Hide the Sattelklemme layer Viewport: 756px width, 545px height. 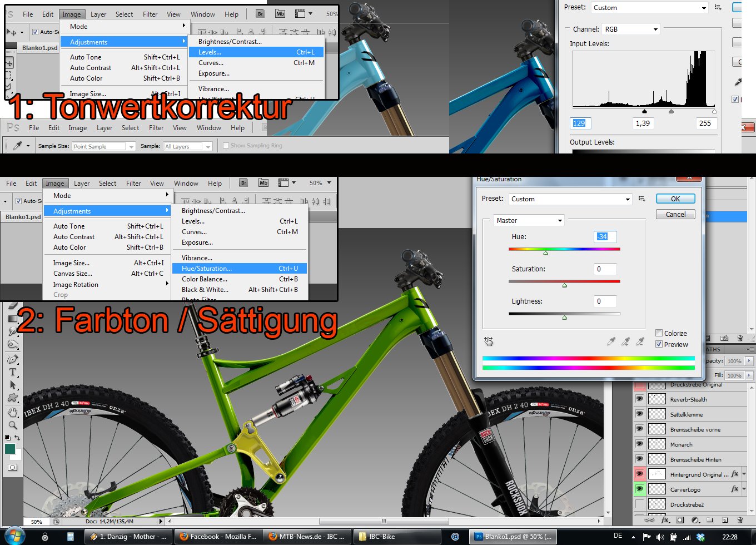[639, 414]
